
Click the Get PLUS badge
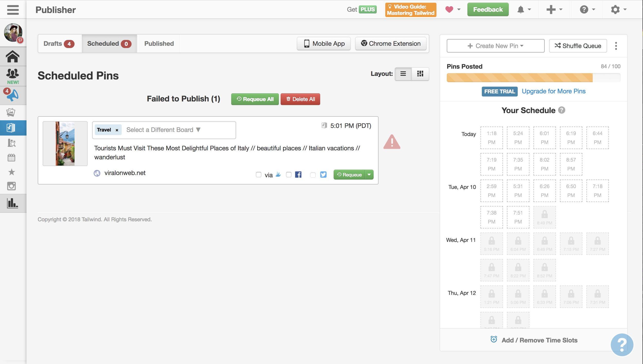[367, 10]
